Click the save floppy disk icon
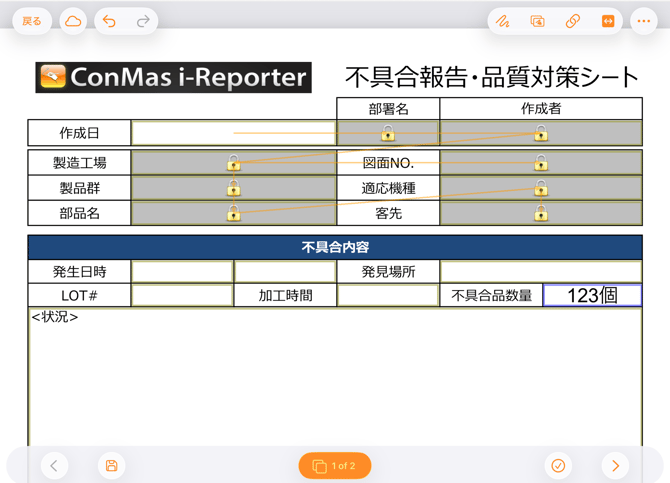Screen dimensions: 670x483 click(x=111, y=466)
